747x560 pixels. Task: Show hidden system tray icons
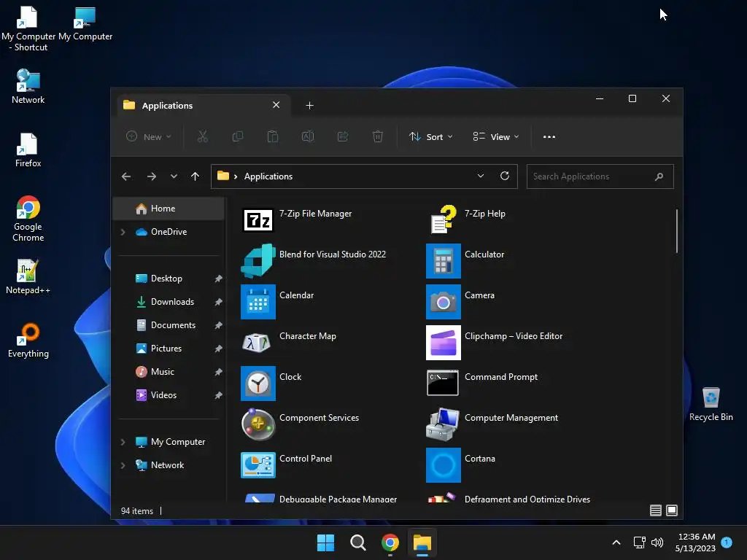[616, 542]
